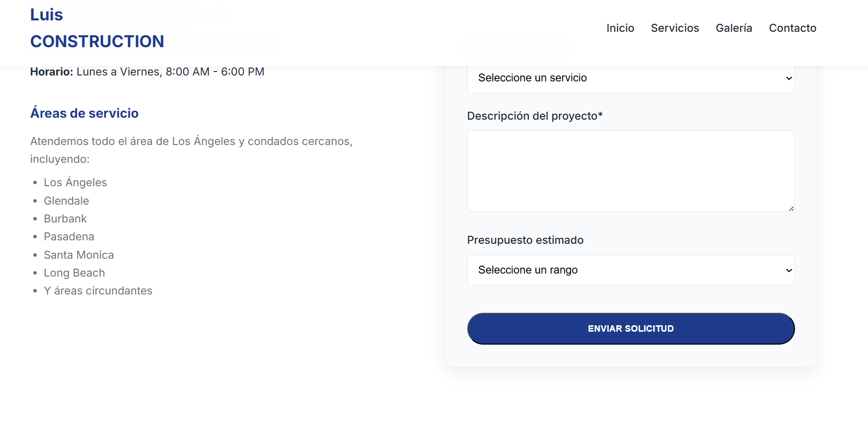Click the textarea resize handle
Viewport: 868px width, 430px height.
(792, 209)
